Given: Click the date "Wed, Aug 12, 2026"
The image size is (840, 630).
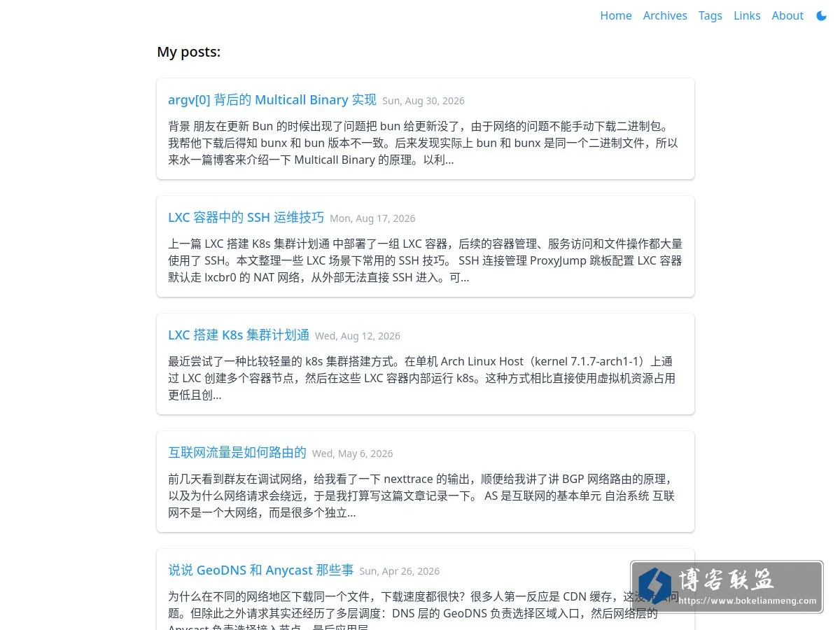Looking at the screenshot, I should [358, 336].
